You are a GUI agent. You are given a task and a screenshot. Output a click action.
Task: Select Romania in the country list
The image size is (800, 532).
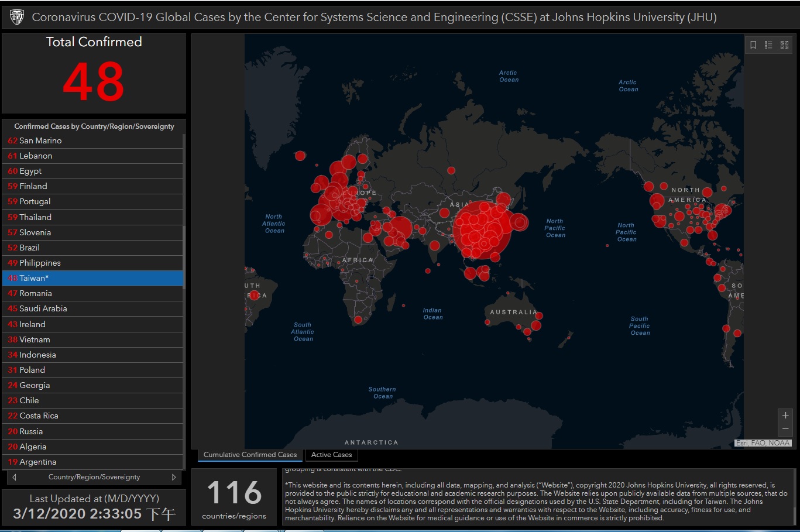point(92,293)
